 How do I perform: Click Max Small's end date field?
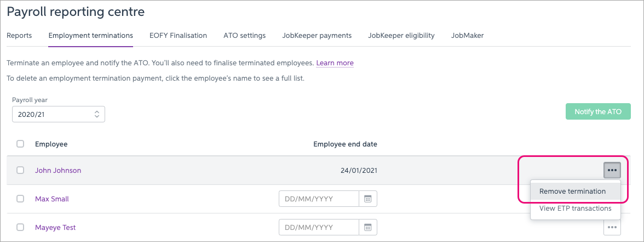click(319, 199)
